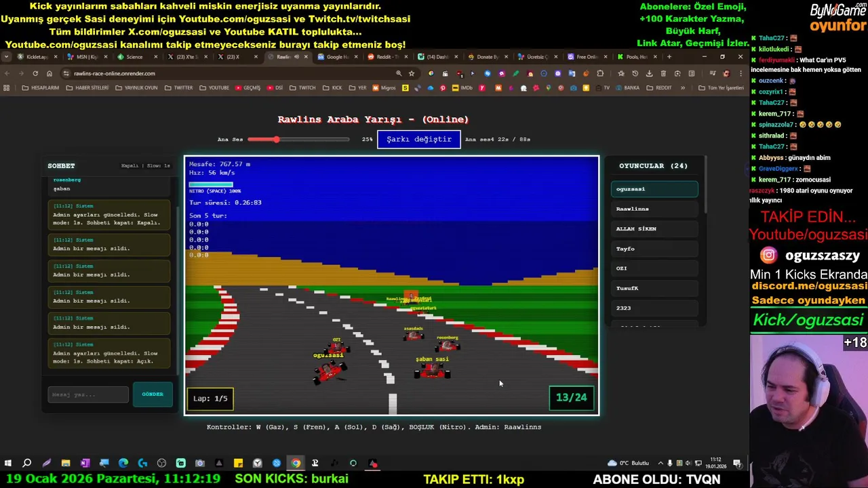Screen dimensions: 868x488
Task: Show hidden system tray icons
Action: [x=660, y=464]
